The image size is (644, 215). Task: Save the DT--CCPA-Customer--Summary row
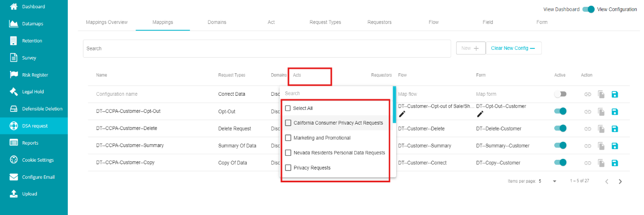pyautogui.click(x=614, y=146)
